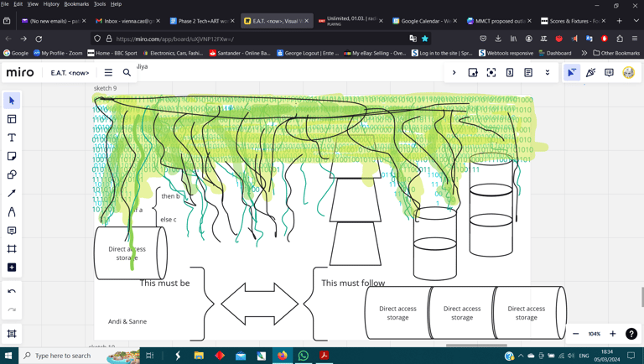Open Firefox File menu
The width and height of the screenshot is (644, 364).
pos(4,4)
